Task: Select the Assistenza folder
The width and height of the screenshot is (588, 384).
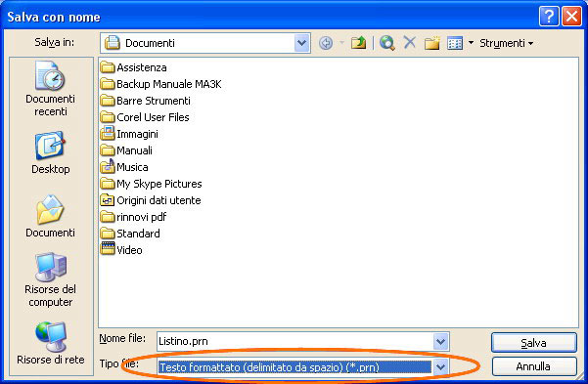Action: (133, 67)
